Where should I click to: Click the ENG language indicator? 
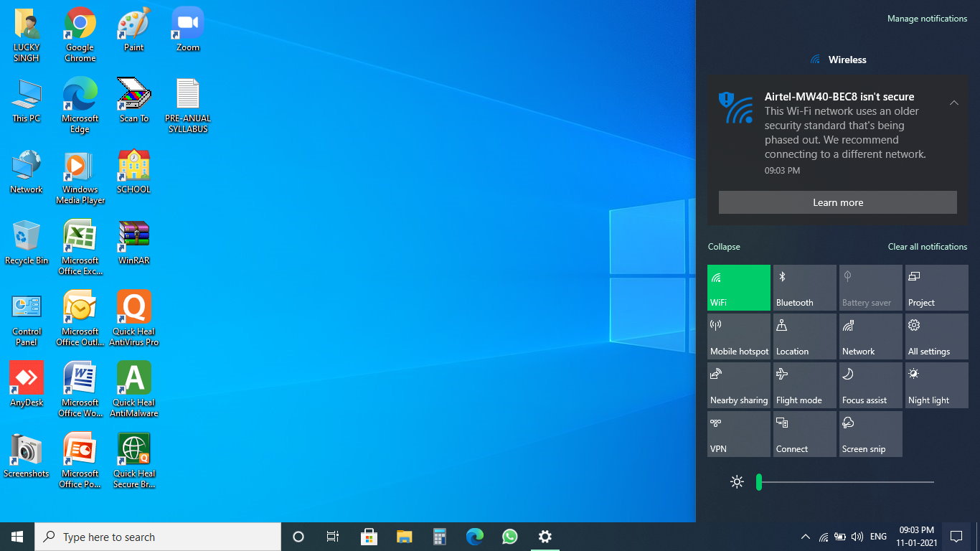point(878,537)
